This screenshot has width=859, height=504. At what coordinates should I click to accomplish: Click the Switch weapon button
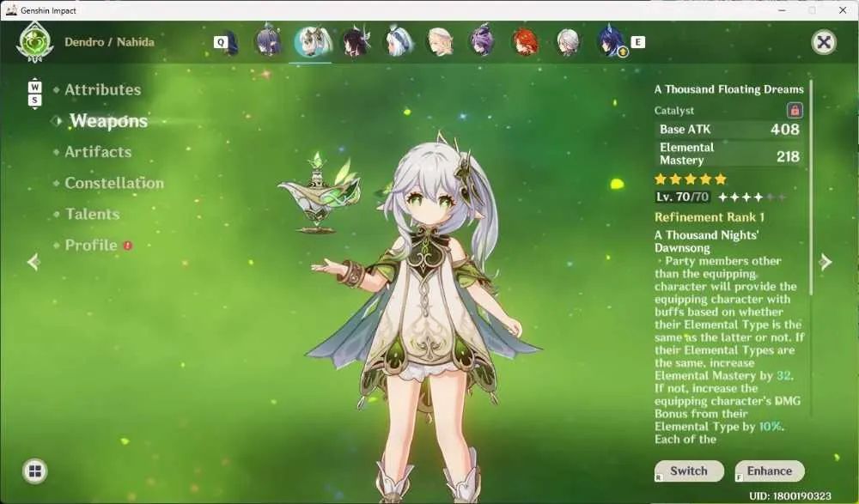pyautogui.click(x=689, y=471)
